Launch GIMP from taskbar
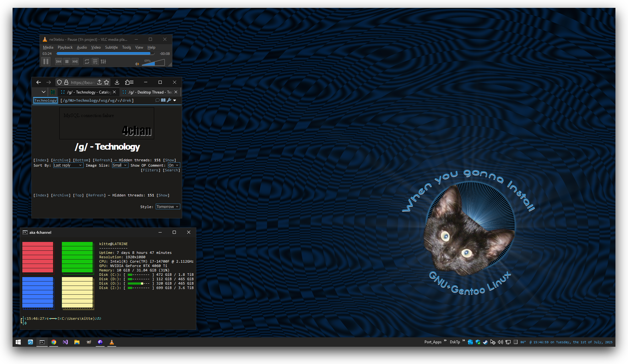Screen dimensions: 628x364 [89, 342]
